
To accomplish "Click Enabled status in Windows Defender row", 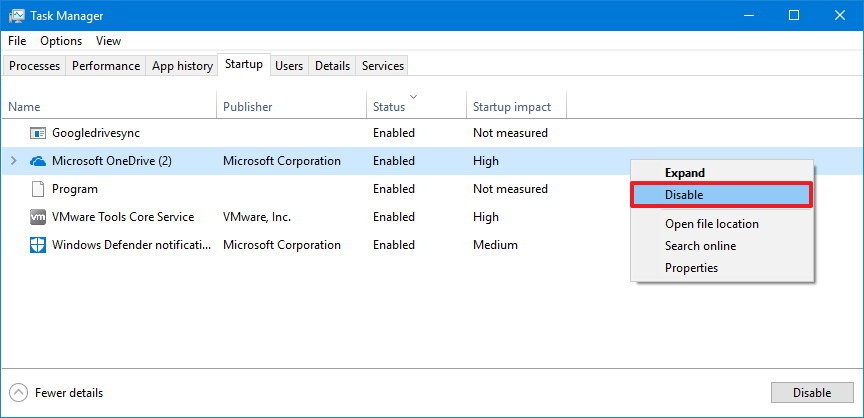I will coord(394,245).
